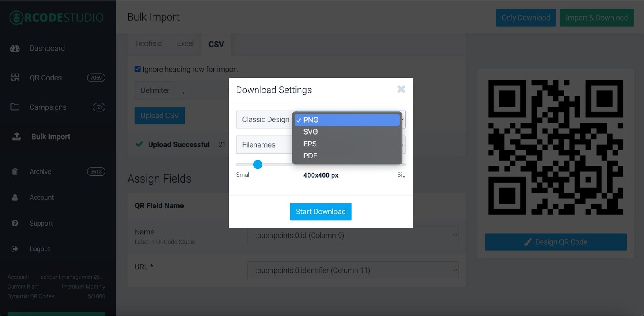Open Campaigns from sidebar
The image size is (644, 316).
(x=48, y=107)
